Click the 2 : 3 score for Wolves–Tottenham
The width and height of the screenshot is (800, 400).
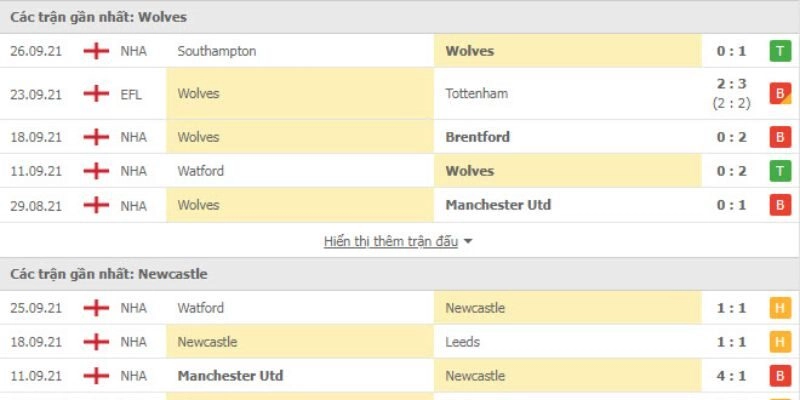731,86
